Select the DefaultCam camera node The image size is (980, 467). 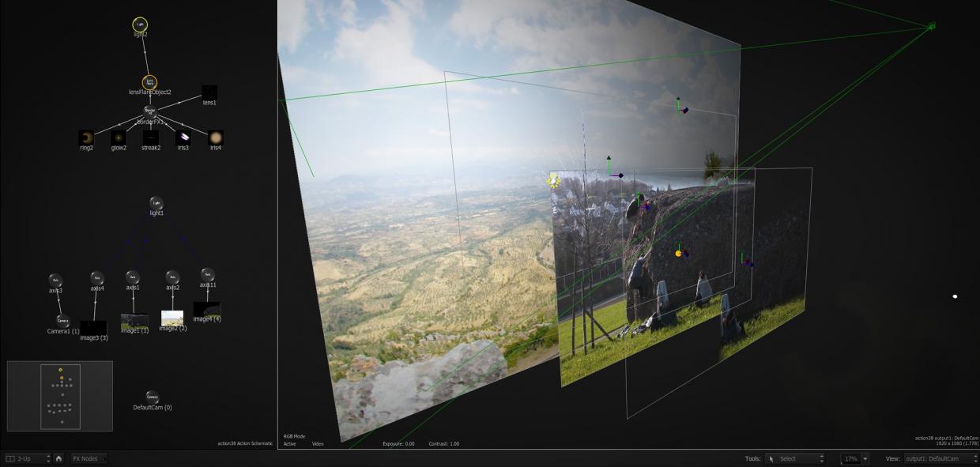pyautogui.click(x=153, y=397)
